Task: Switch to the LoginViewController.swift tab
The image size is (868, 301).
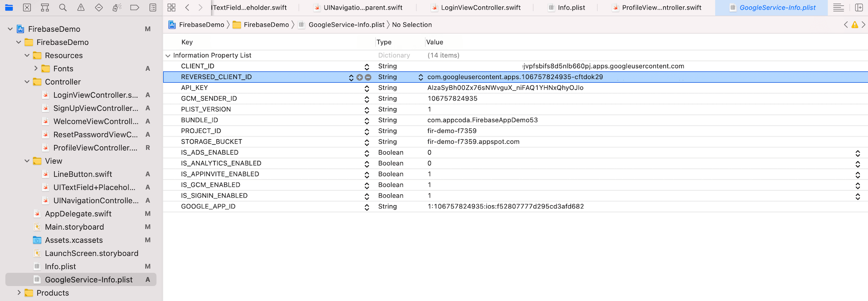Action: [x=480, y=8]
